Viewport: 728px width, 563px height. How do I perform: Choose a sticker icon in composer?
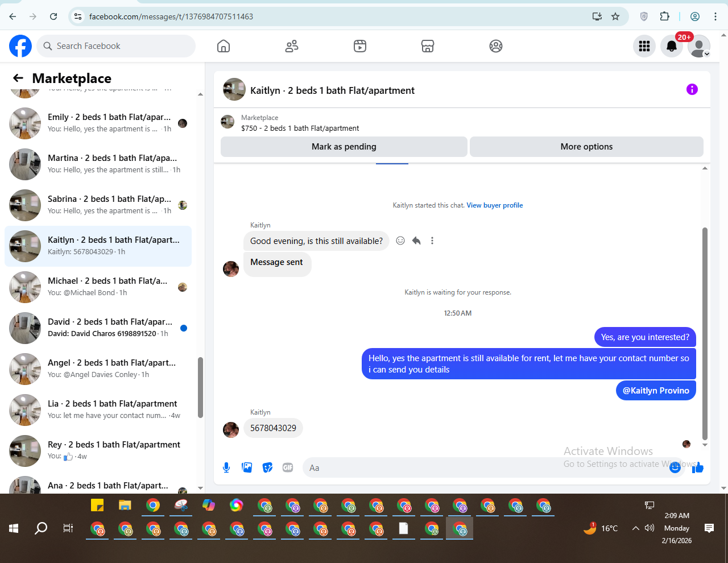coord(267,467)
